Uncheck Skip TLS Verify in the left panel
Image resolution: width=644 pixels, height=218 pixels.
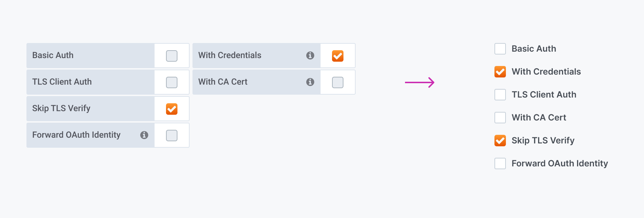[x=171, y=108]
